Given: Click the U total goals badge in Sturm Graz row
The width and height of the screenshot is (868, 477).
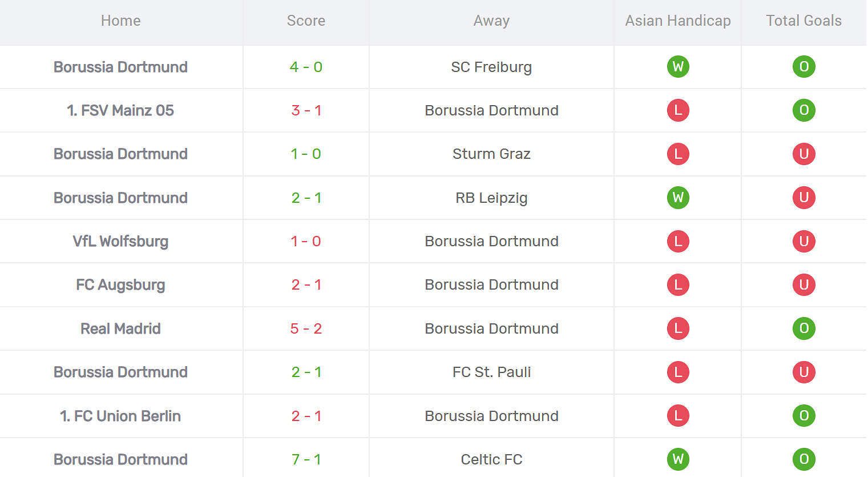Looking at the screenshot, I should [804, 154].
